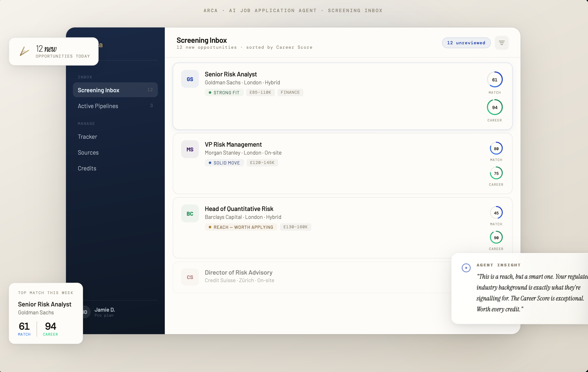The image size is (588, 372).
Task: Click the £85-110K salary tag
Action: click(x=260, y=92)
